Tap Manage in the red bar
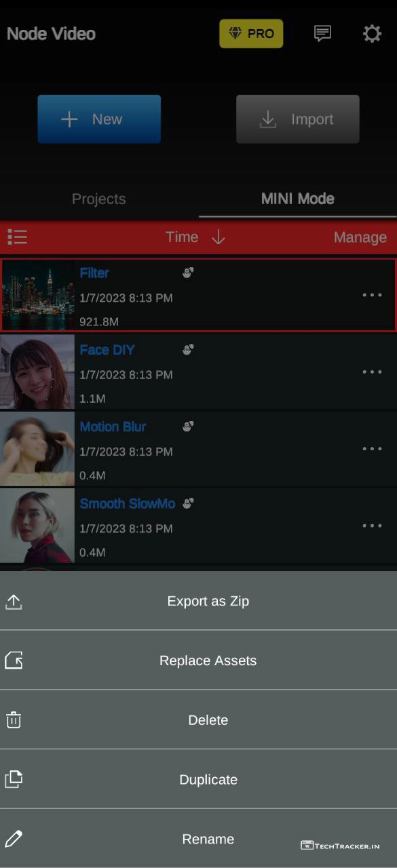 pyautogui.click(x=360, y=237)
